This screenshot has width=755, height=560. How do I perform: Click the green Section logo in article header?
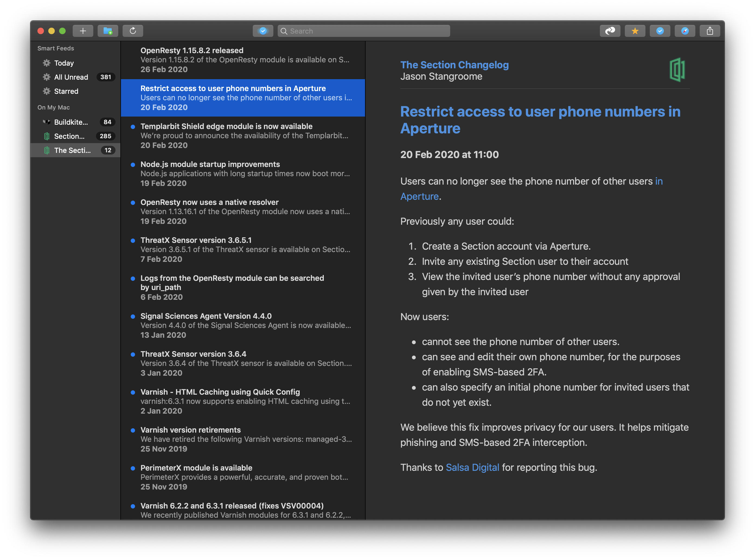pyautogui.click(x=677, y=69)
